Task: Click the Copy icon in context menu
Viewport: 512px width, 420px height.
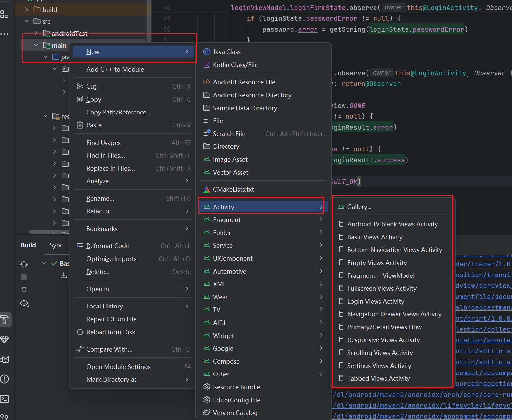Action: pyautogui.click(x=80, y=99)
